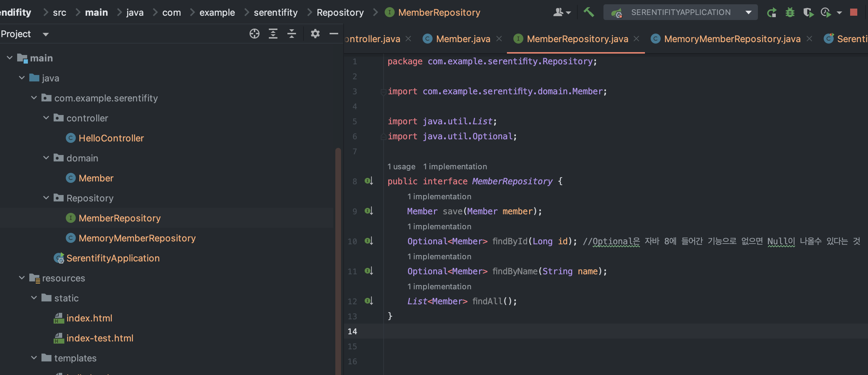The image size is (868, 375).
Task: Select MemoryMemberRepository in project tree
Action: [137, 238]
